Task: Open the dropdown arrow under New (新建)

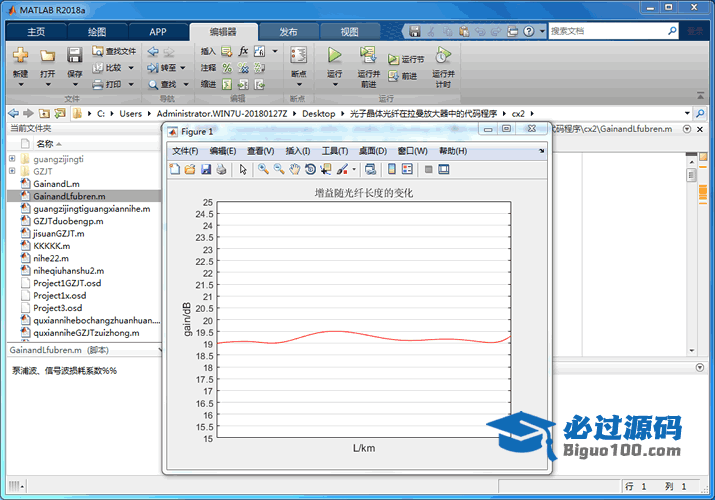Action: (21, 83)
